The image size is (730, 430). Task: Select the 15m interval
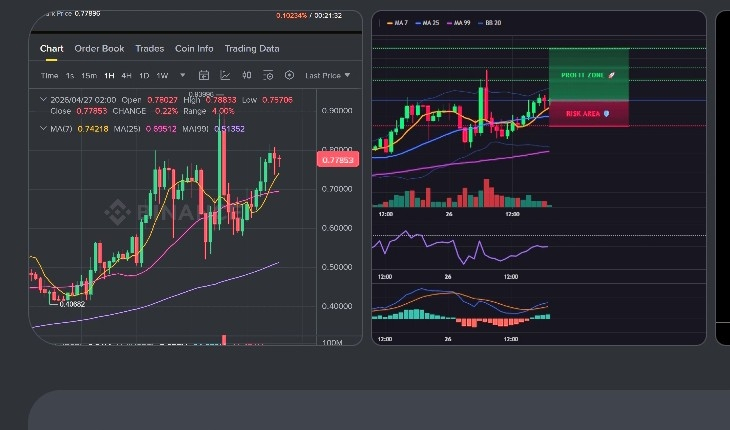(x=89, y=75)
